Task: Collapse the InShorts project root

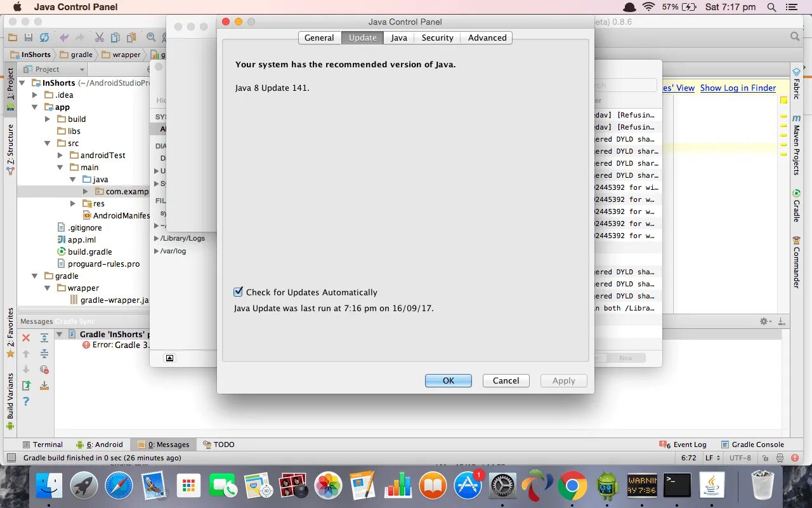Action: pos(23,83)
